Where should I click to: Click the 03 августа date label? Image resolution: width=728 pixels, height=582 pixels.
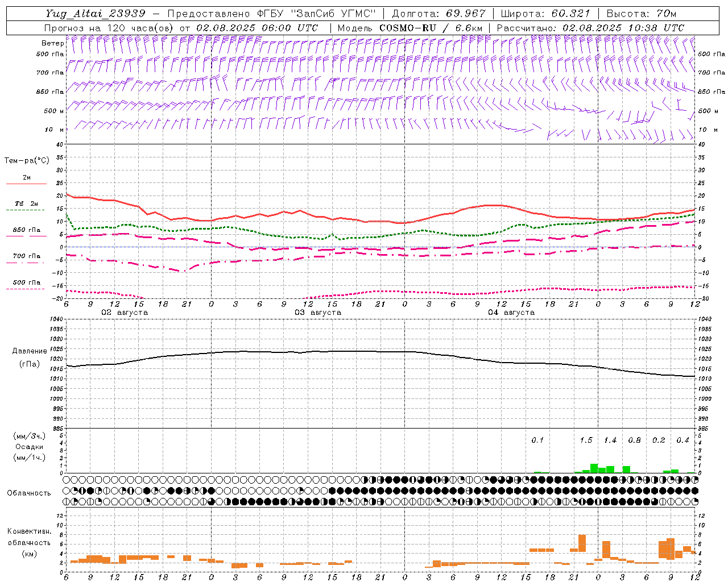(318, 313)
